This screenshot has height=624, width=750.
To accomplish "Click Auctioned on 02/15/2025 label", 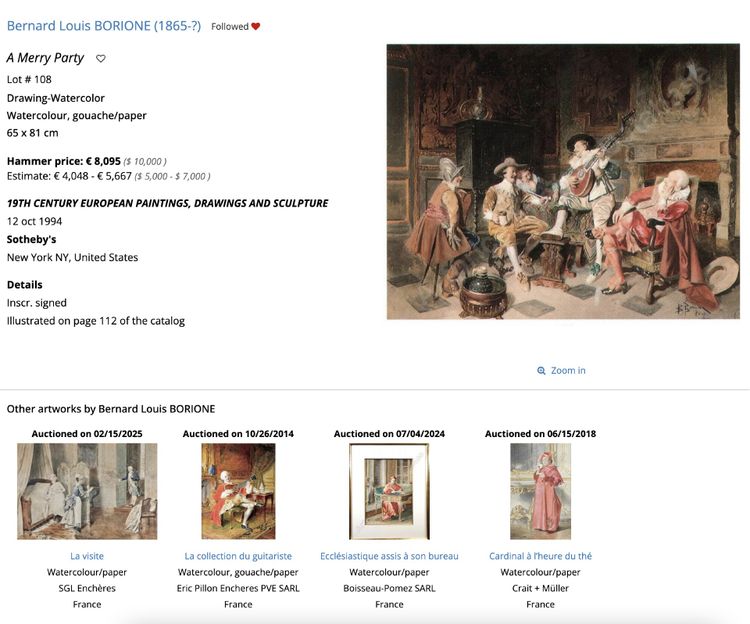I will click(x=87, y=434).
